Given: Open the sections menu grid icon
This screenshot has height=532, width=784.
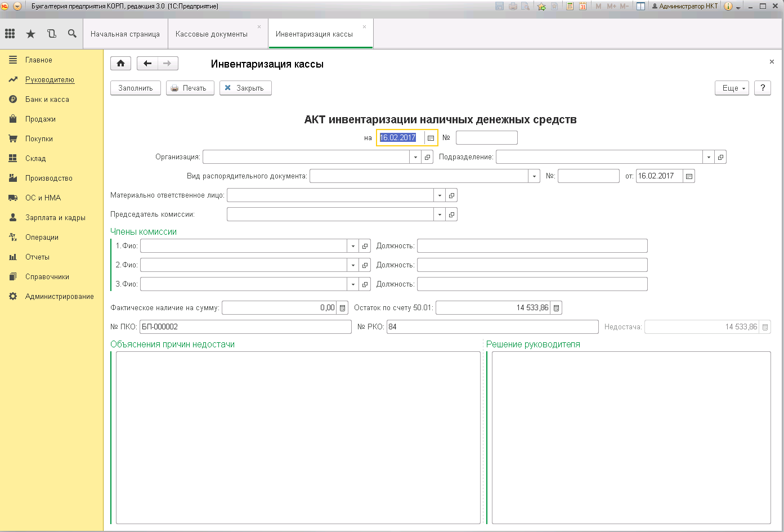Looking at the screenshot, I should 10,34.
